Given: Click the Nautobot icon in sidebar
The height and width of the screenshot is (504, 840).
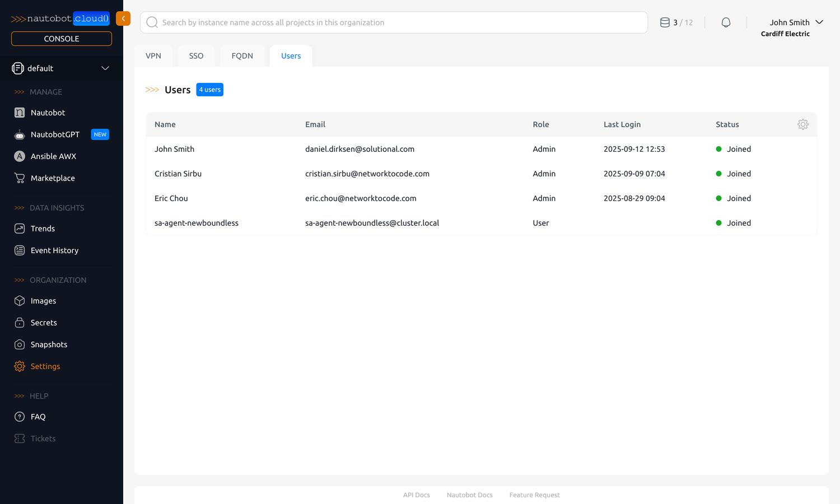Looking at the screenshot, I should [20, 113].
